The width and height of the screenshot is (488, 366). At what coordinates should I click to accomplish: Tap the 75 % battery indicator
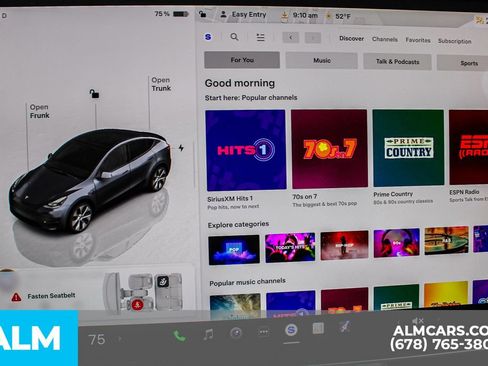171,14
